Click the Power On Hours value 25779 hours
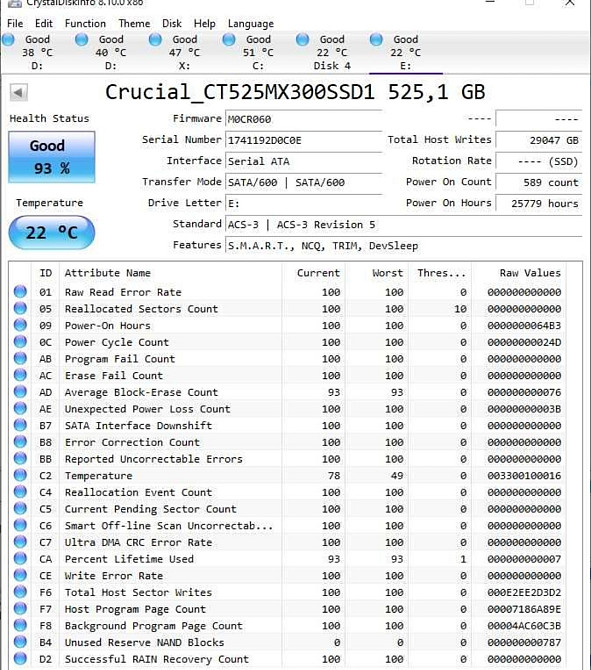591x670 pixels. click(538, 203)
